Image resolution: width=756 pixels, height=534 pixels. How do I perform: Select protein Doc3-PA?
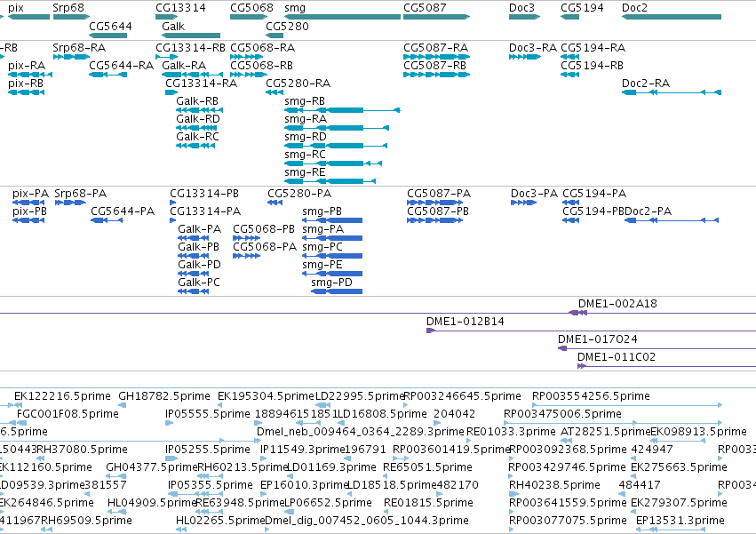tap(523, 203)
